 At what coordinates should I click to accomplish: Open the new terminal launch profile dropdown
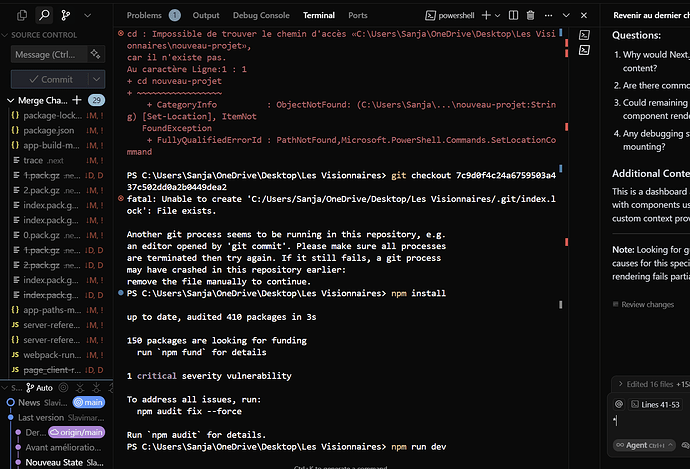[497, 15]
